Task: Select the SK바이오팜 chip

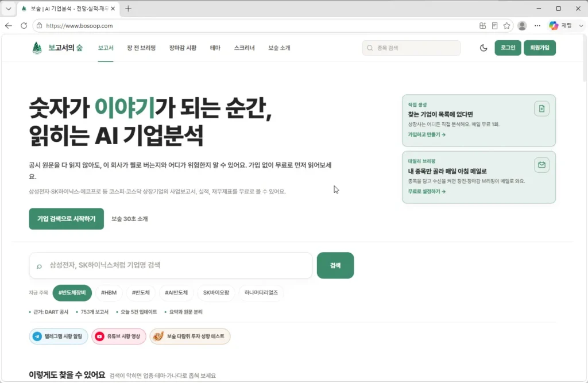Action: [x=216, y=293]
